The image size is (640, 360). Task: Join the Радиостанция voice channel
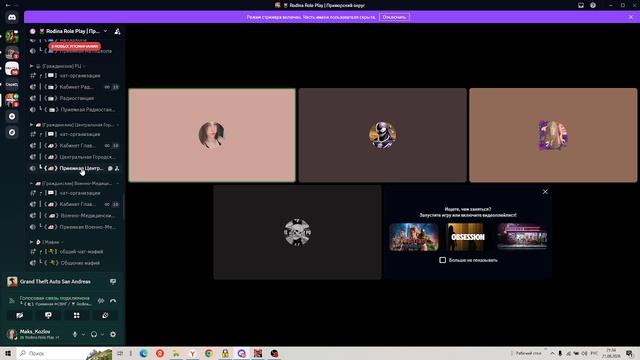pos(75,98)
